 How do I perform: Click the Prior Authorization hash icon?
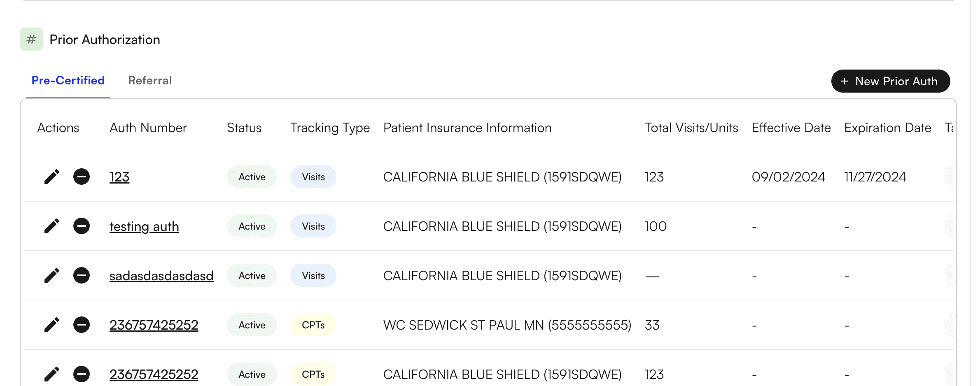31,39
